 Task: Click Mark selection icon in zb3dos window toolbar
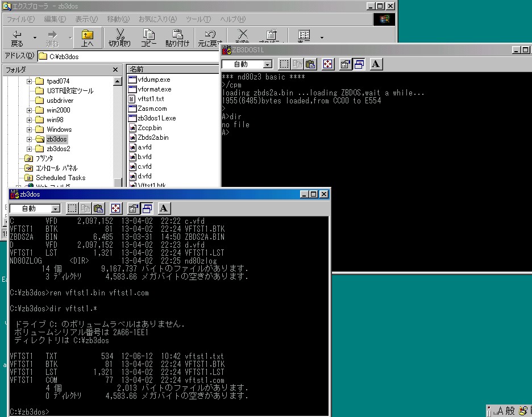coord(72,208)
